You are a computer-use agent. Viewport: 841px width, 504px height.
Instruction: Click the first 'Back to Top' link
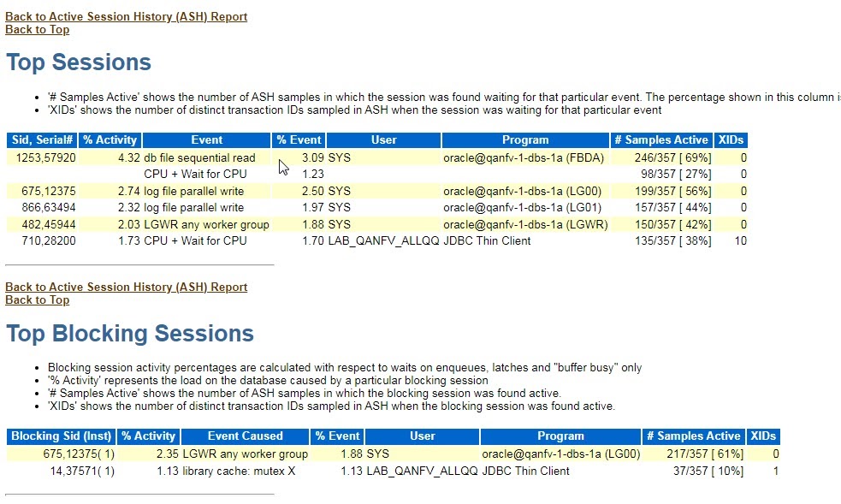(37, 29)
